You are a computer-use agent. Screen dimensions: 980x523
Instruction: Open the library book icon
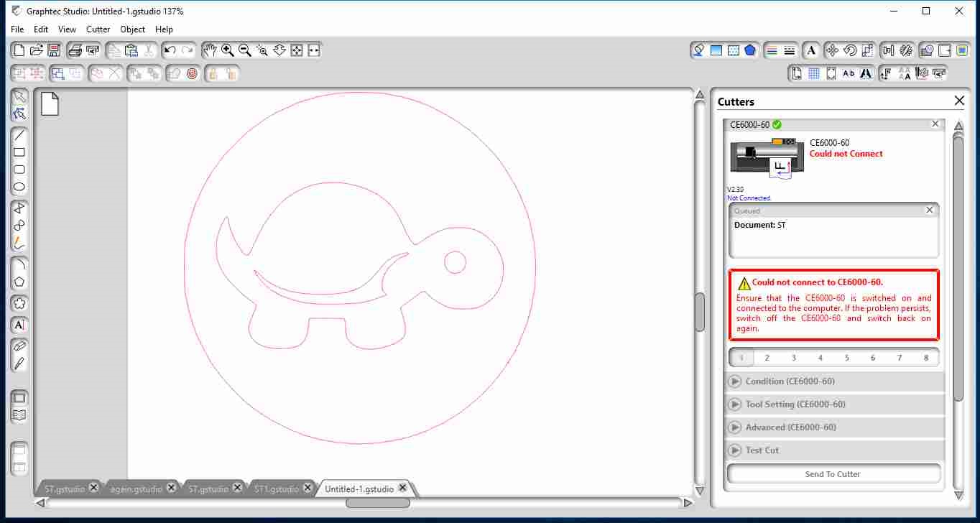(19, 415)
